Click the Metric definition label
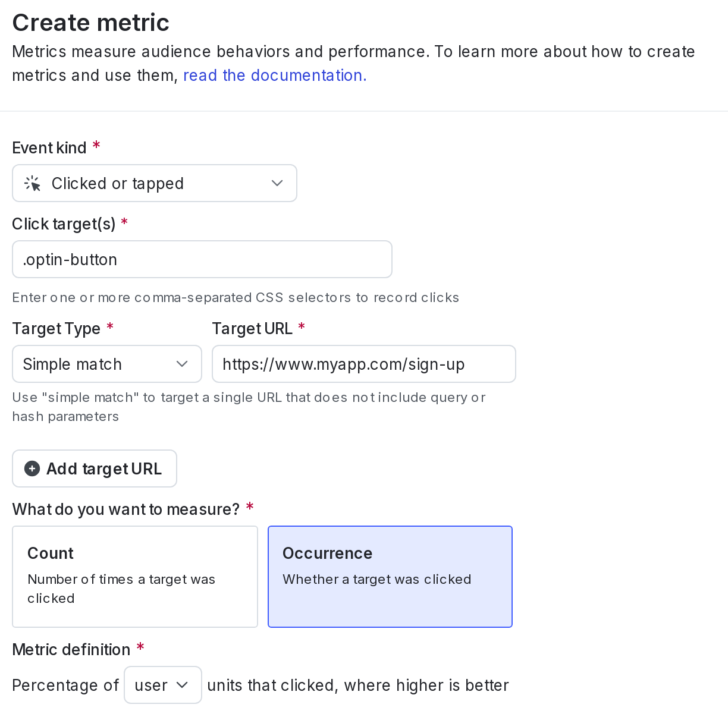The width and height of the screenshot is (728, 717). point(71,649)
